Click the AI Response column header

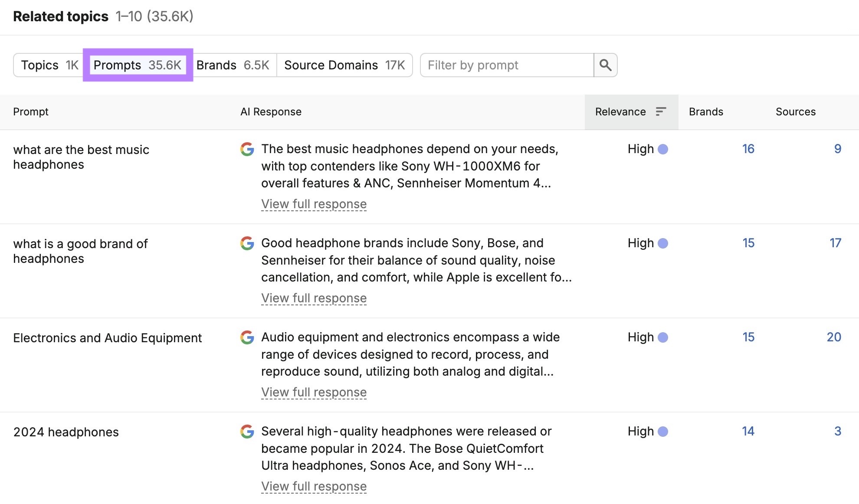point(271,112)
